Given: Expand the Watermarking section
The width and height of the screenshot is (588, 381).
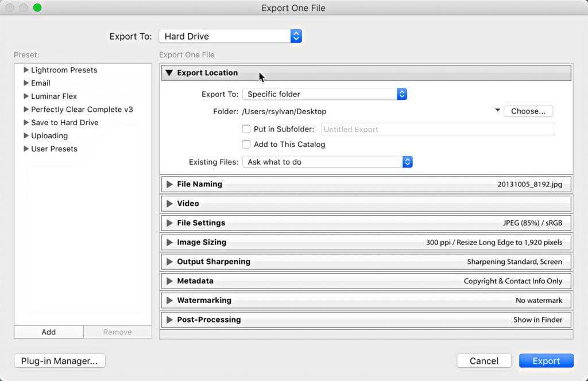Looking at the screenshot, I should 169,301.
